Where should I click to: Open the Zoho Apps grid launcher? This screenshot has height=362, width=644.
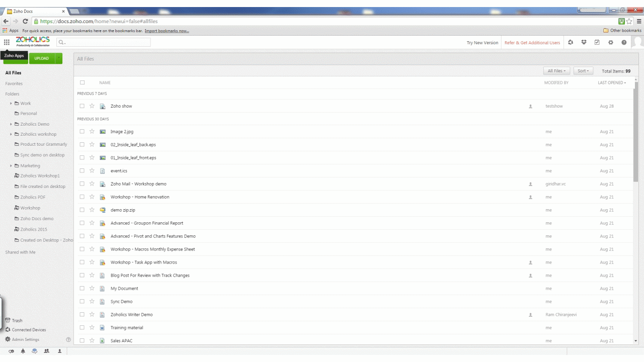point(7,43)
